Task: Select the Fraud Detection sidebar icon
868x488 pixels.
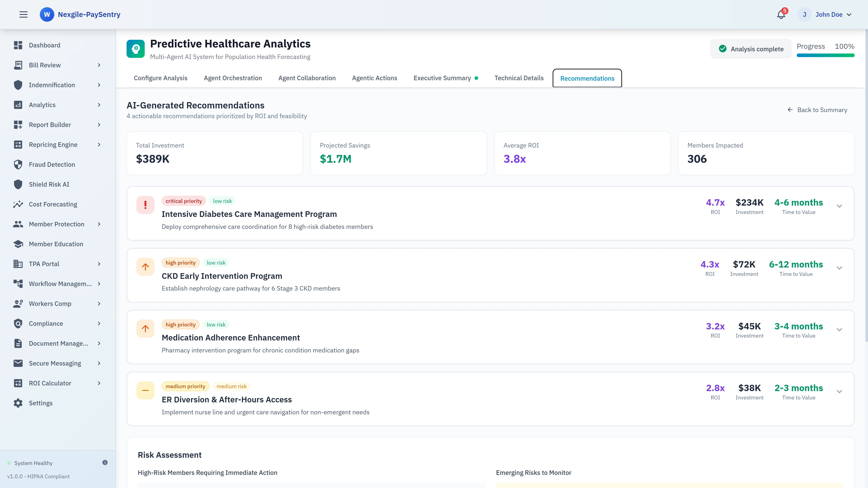Action: point(18,164)
